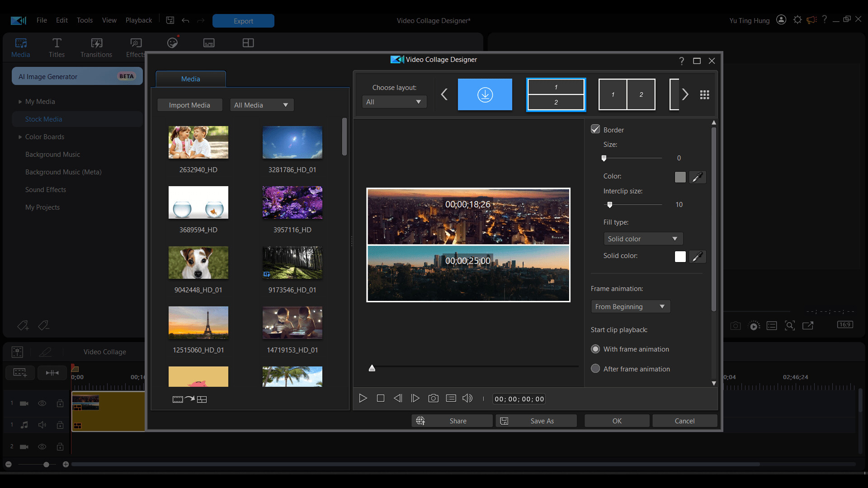Hide video track 1 with the eye toggle
868x488 pixels.
click(x=42, y=403)
